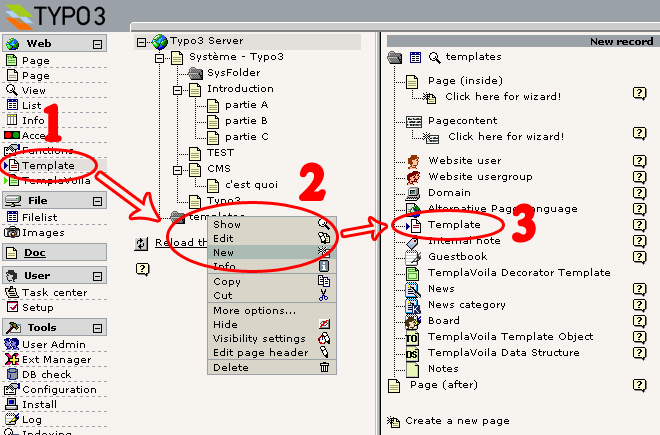Click the TemplaVoila Data Structure icon
Viewport: 660px width, 435px height.
click(x=413, y=352)
